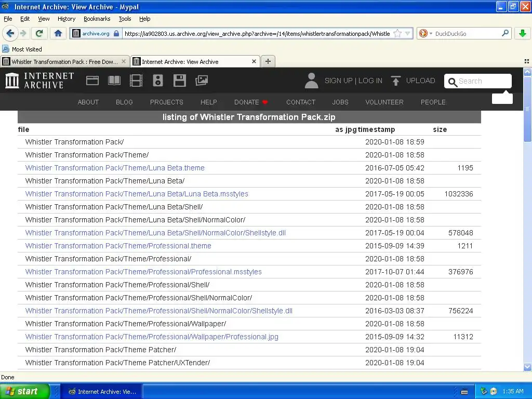
Task: Close the Internet Archive: View Archive tab
Action: (254, 61)
